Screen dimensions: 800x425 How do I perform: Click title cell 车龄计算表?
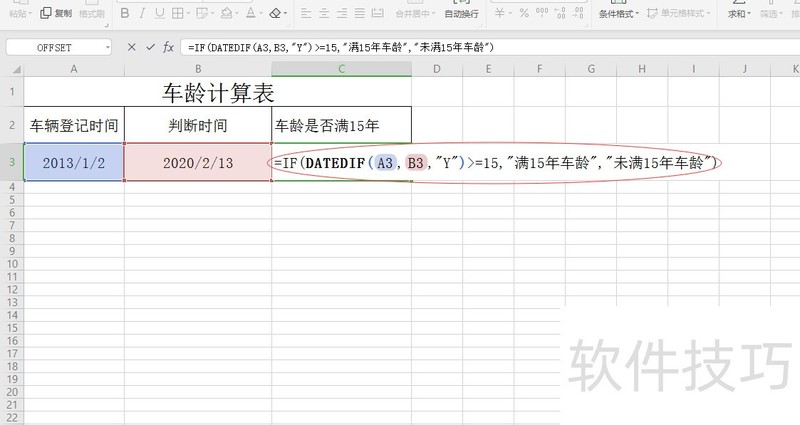tap(218, 92)
